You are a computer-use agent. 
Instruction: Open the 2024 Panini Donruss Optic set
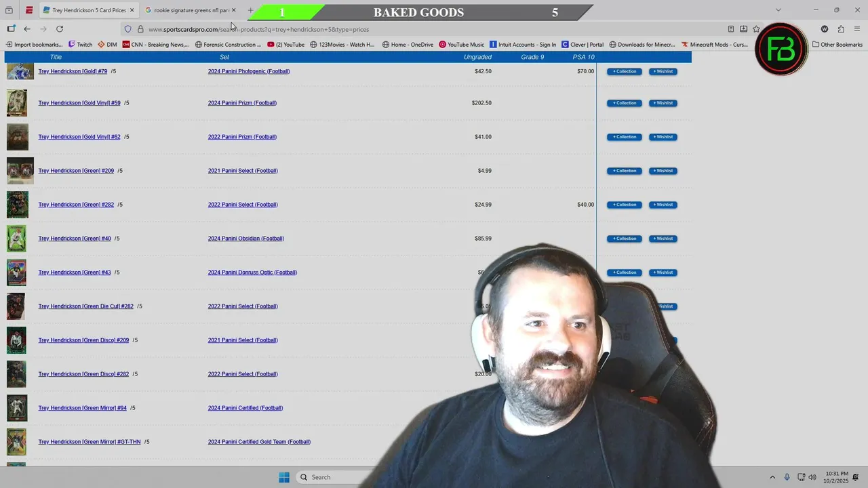tap(252, 272)
